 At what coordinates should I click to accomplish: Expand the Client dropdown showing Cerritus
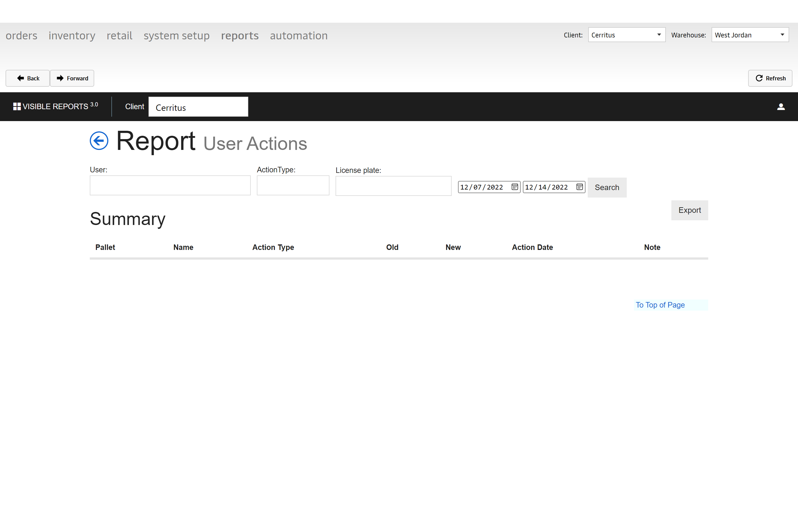pyautogui.click(x=627, y=35)
